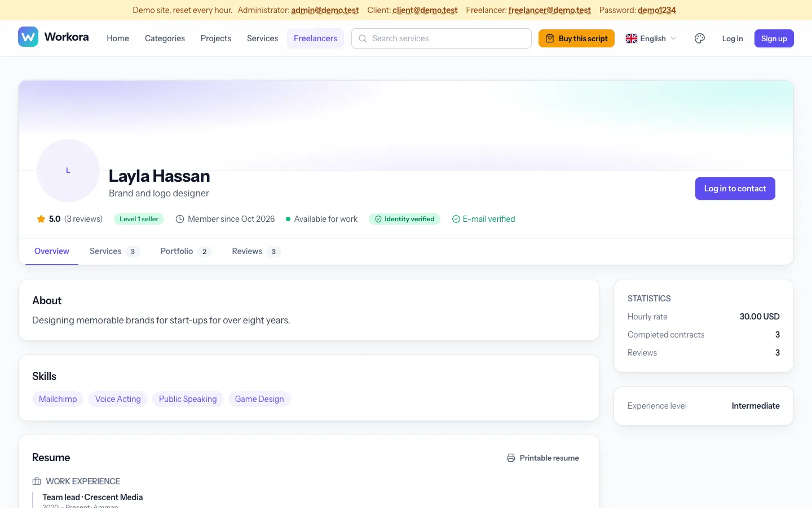Select the Freelancers navigation item
812x508 pixels.
(315, 38)
